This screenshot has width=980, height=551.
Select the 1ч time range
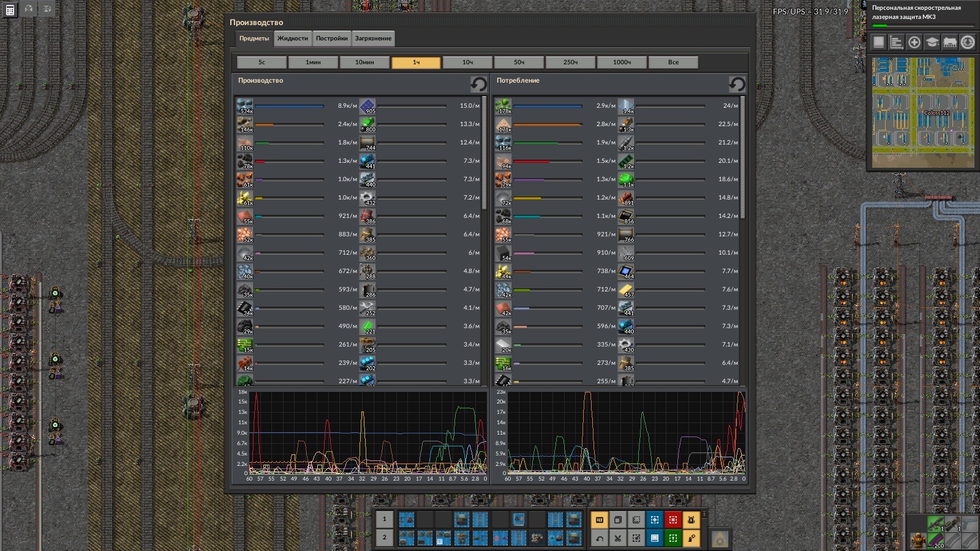pyautogui.click(x=416, y=62)
